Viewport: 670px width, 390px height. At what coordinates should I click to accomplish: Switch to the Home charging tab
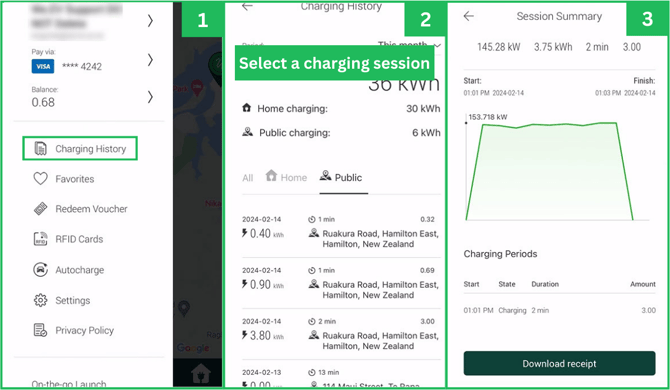coord(286,177)
